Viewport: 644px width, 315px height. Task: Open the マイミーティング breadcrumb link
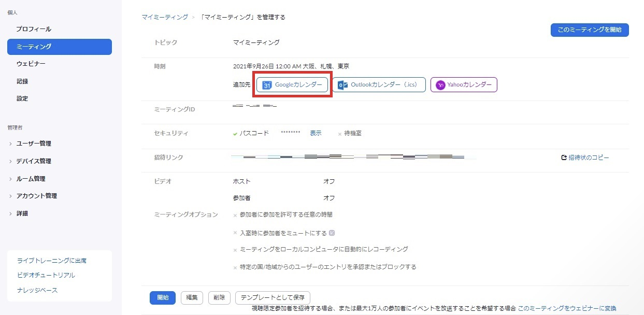[165, 17]
